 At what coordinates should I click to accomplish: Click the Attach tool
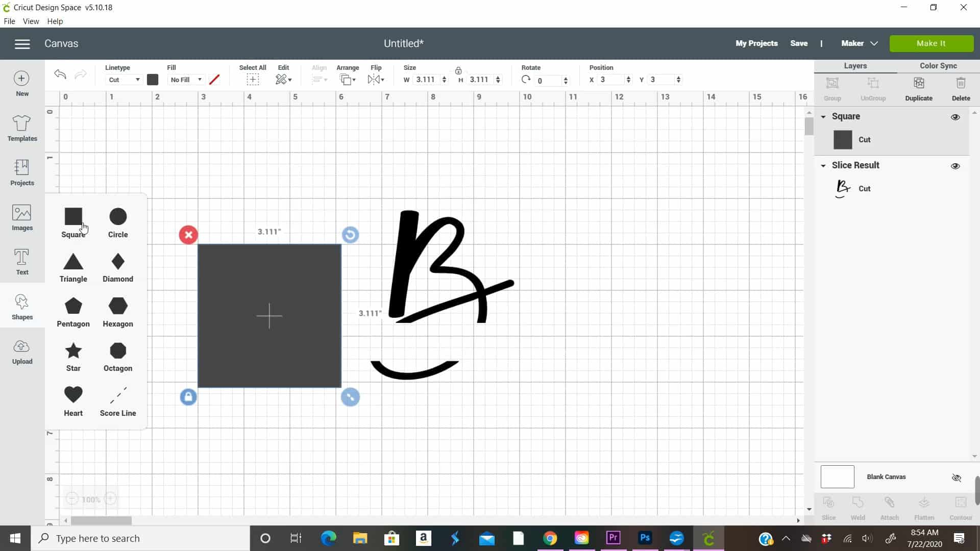[x=889, y=508]
